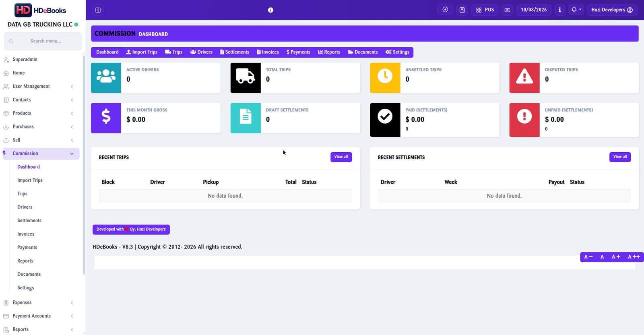Viewport: 644px width, 335px height.
Task: Click the Disputed Trips warning triangle icon
Action: point(524,78)
